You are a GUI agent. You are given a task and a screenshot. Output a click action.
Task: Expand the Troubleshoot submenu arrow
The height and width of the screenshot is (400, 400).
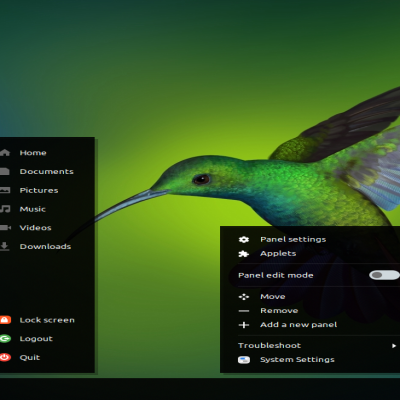(394, 346)
